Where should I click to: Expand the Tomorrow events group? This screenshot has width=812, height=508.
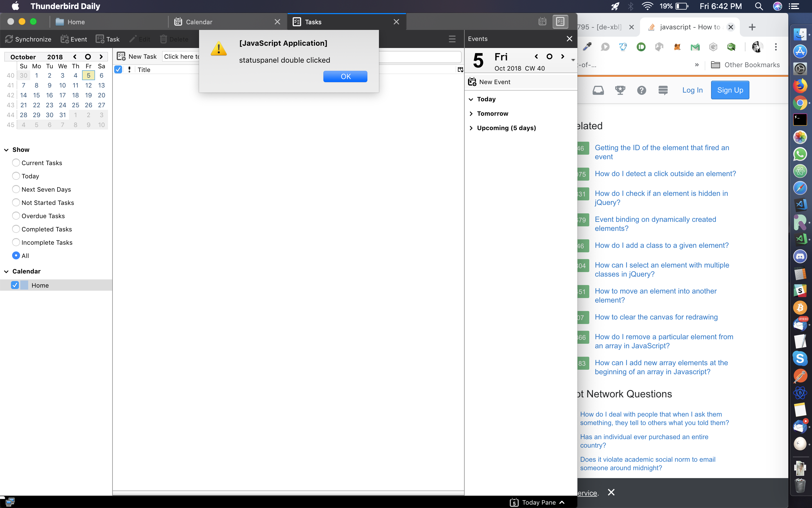[x=471, y=113]
